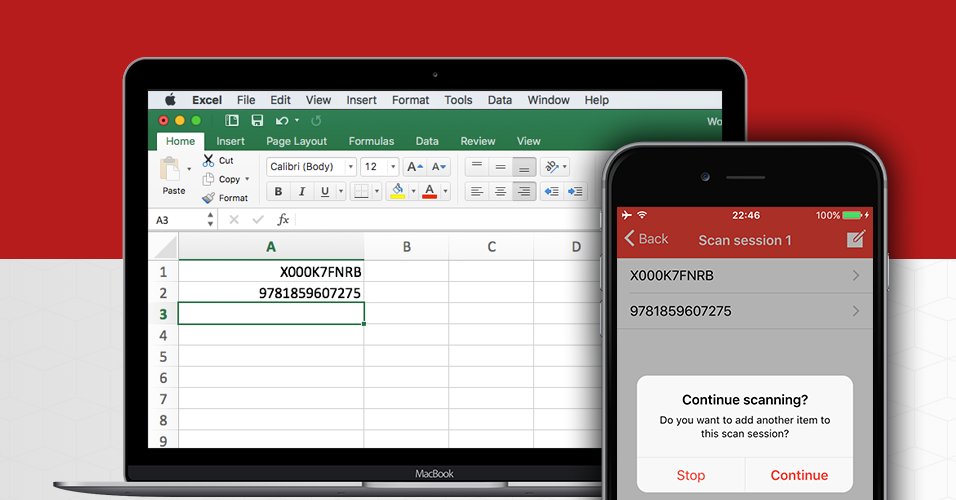Screen dimensions: 956x500
Task: Expand the Paste options arrow
Action: coord(189,169)
